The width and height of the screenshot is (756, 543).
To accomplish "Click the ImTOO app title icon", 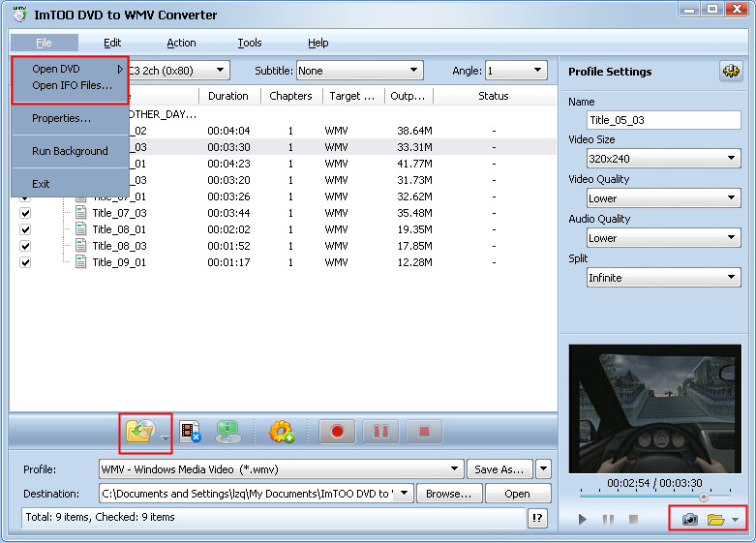I will click(19, 14).
